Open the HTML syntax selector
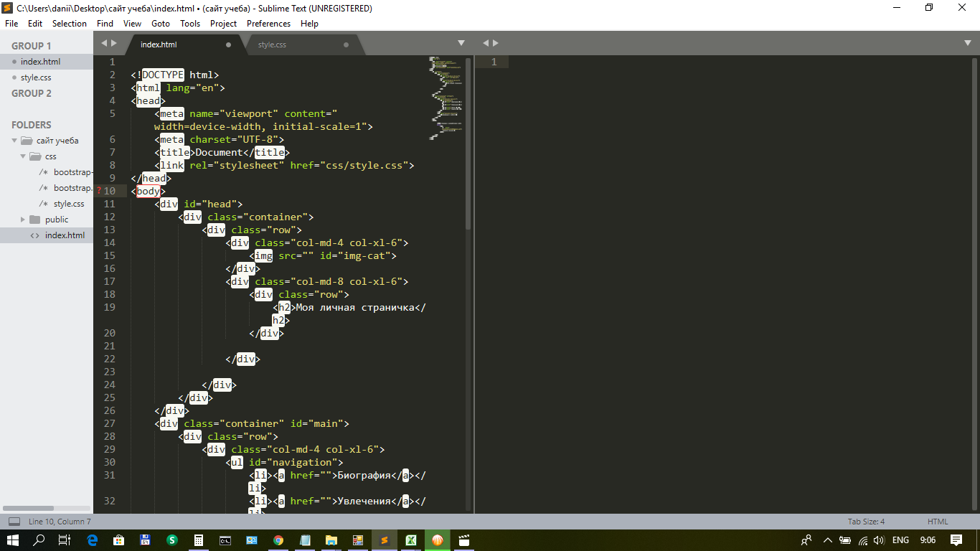This screenshot has width=980, height=551. (938, 522)
